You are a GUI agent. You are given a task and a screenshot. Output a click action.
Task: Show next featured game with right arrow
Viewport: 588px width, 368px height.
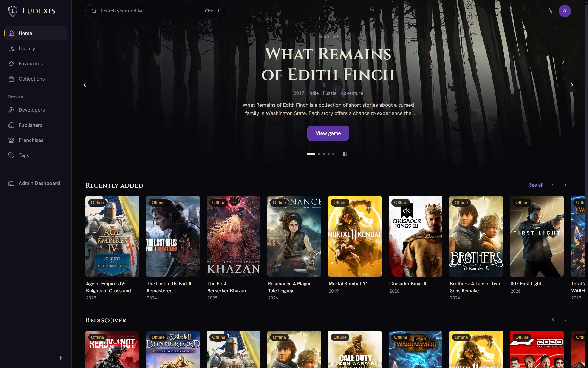click(571, 85)
